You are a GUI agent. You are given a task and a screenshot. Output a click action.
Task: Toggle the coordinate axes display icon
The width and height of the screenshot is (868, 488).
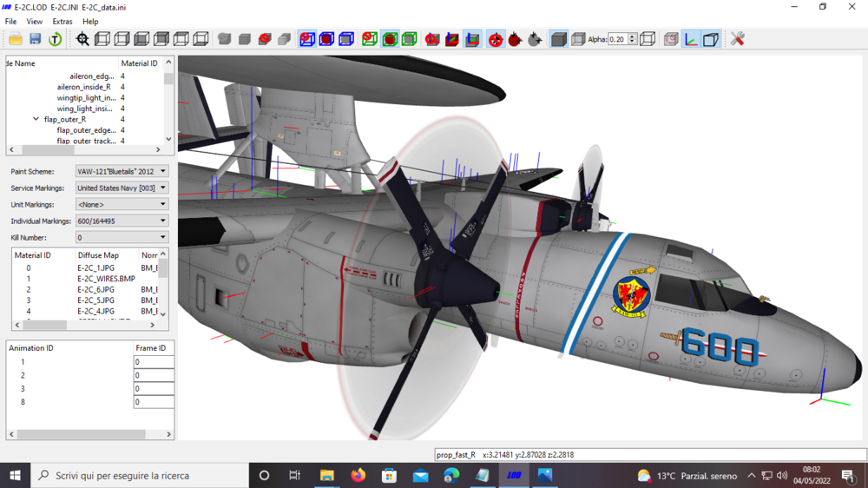click(x=691, y=39)
